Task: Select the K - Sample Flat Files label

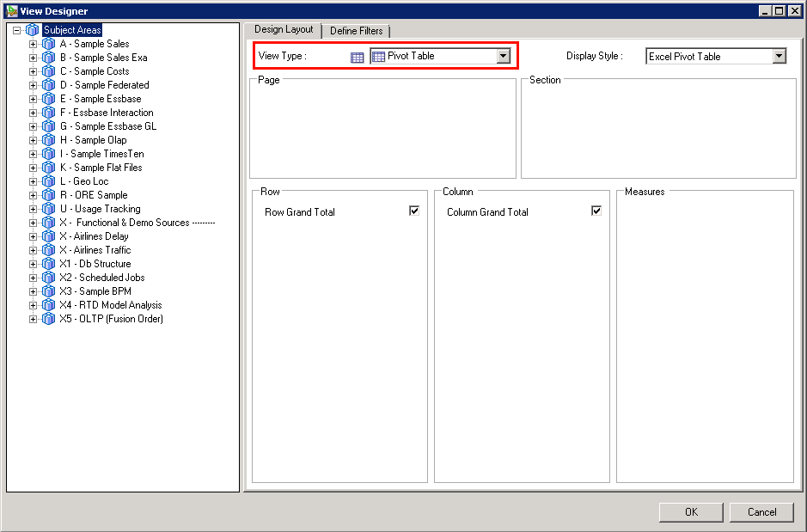Action: (101, 168)
